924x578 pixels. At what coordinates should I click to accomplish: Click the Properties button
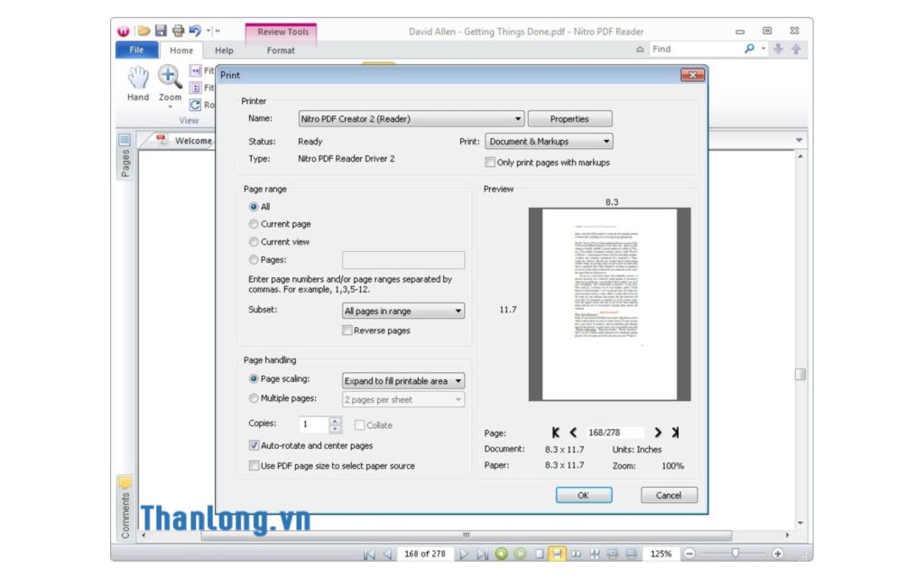coord(569,118)
